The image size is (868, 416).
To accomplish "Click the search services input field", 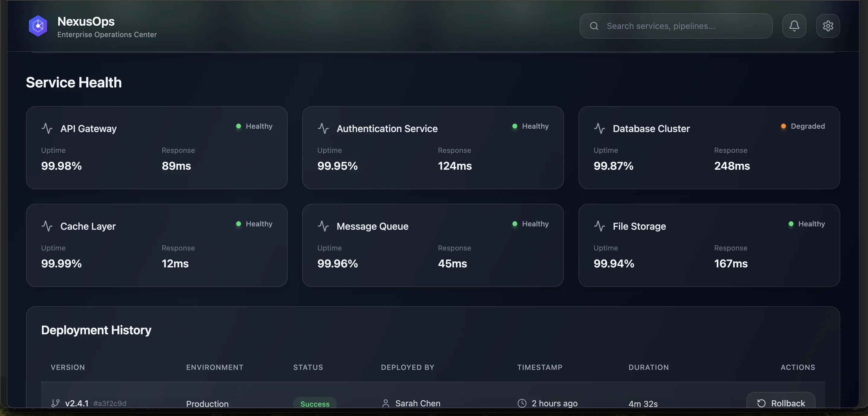I will pyautogui.click(x=674, y=26).
